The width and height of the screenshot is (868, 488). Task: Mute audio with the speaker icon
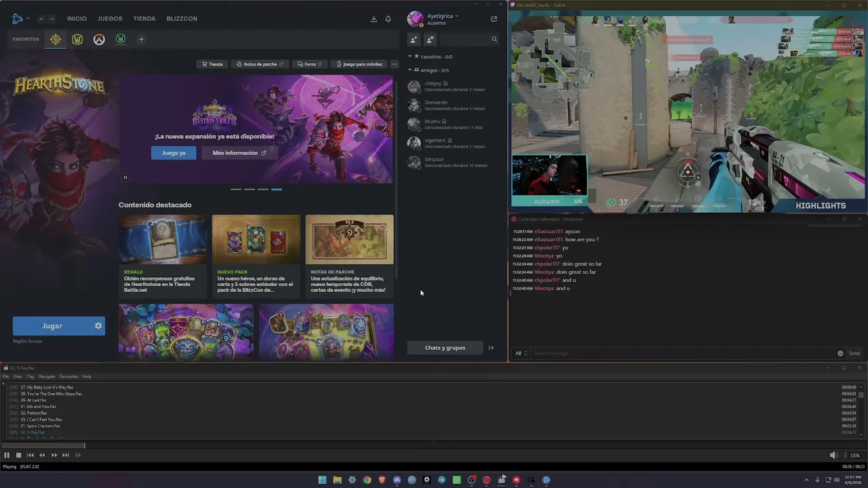(x=833, y=455)
